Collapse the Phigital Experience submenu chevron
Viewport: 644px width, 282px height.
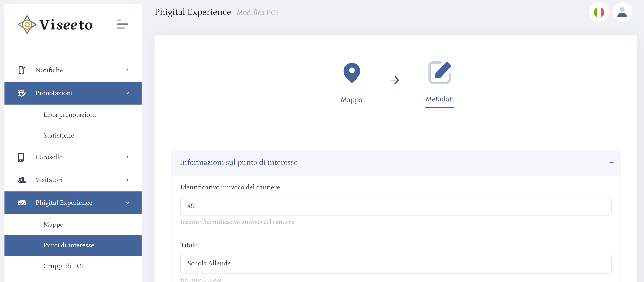pyautogui.click(x=127, y=203)
